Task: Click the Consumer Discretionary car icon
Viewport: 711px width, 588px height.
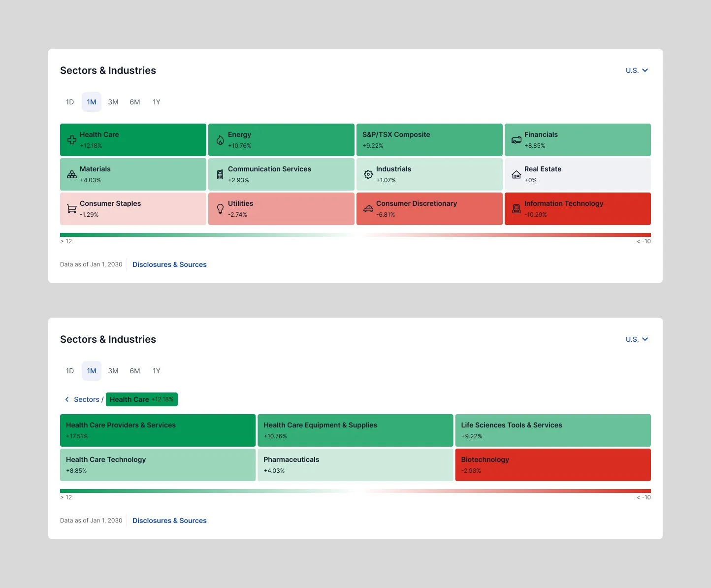Action: tap(368, 209)
